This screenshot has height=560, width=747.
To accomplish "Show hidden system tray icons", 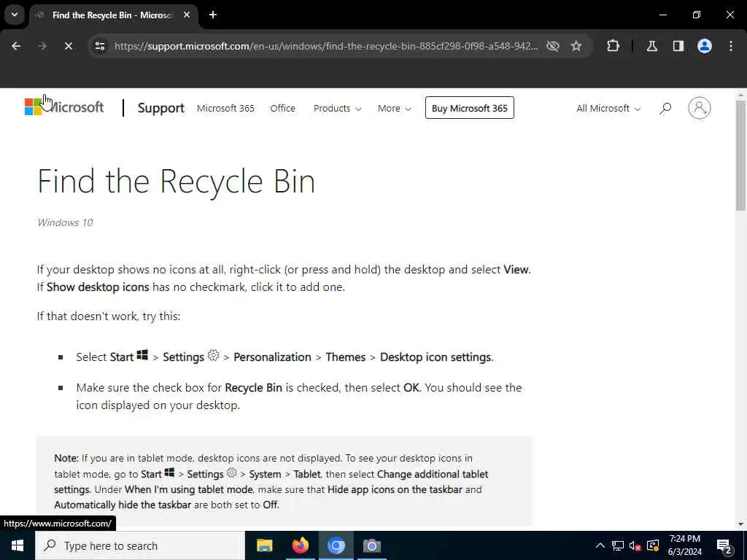I will coord(600,545).
